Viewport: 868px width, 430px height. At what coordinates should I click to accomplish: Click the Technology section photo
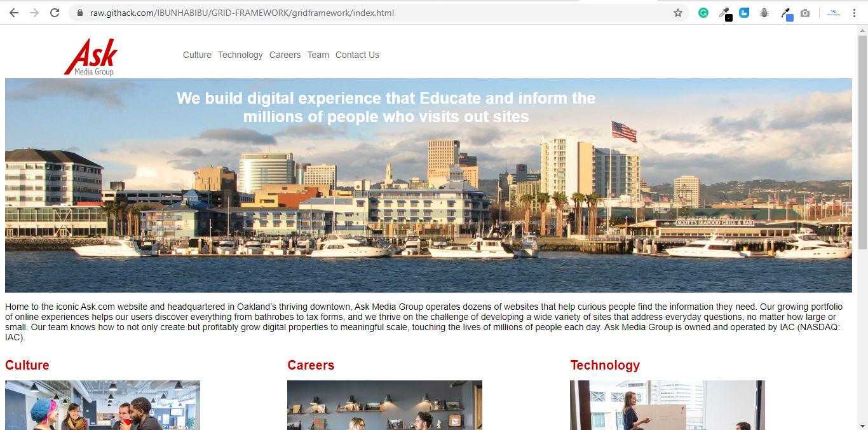tap(667, 405)
